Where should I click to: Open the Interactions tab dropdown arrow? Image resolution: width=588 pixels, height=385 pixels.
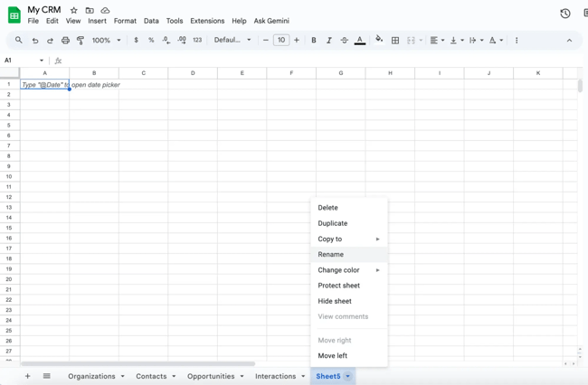[303, 376]
